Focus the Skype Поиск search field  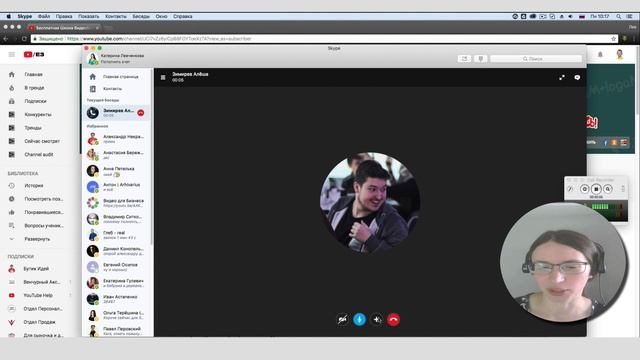[536, 59]
